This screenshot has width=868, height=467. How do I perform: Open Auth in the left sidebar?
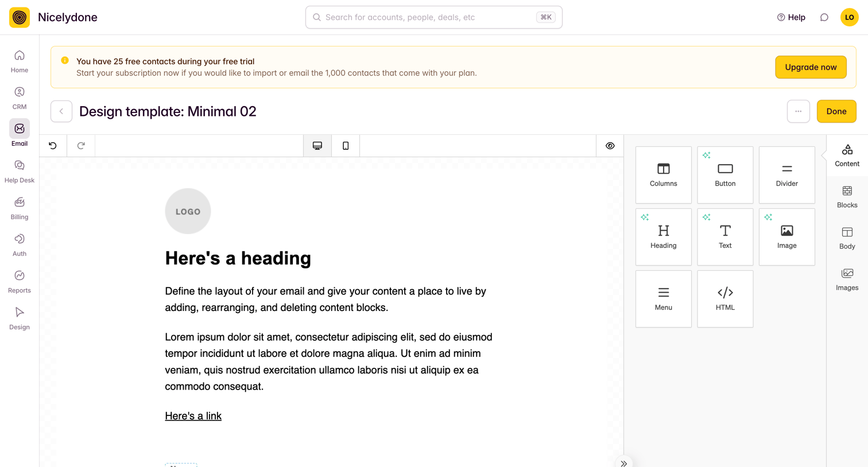[x=20, y=245]
